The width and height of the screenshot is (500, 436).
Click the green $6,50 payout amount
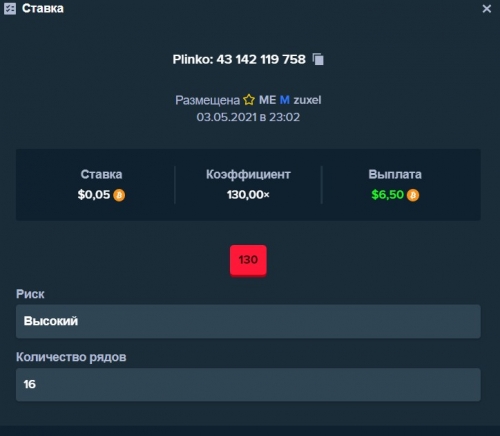(x=387, y=195)
